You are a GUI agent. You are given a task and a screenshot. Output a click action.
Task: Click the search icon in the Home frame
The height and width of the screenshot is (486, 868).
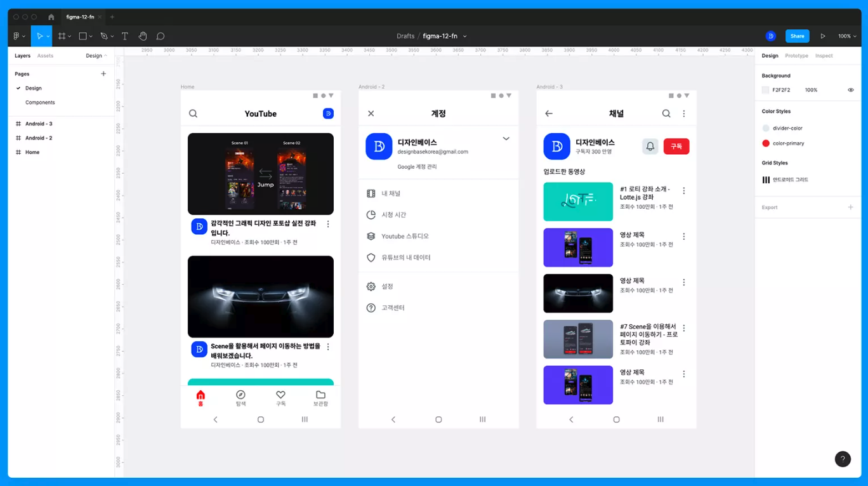[194, 114]
